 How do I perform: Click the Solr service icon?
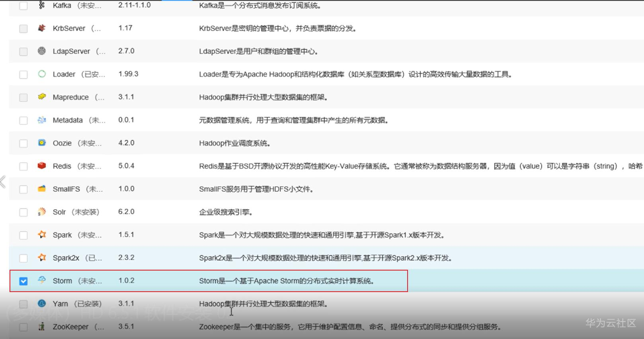(x=42, y=212)
